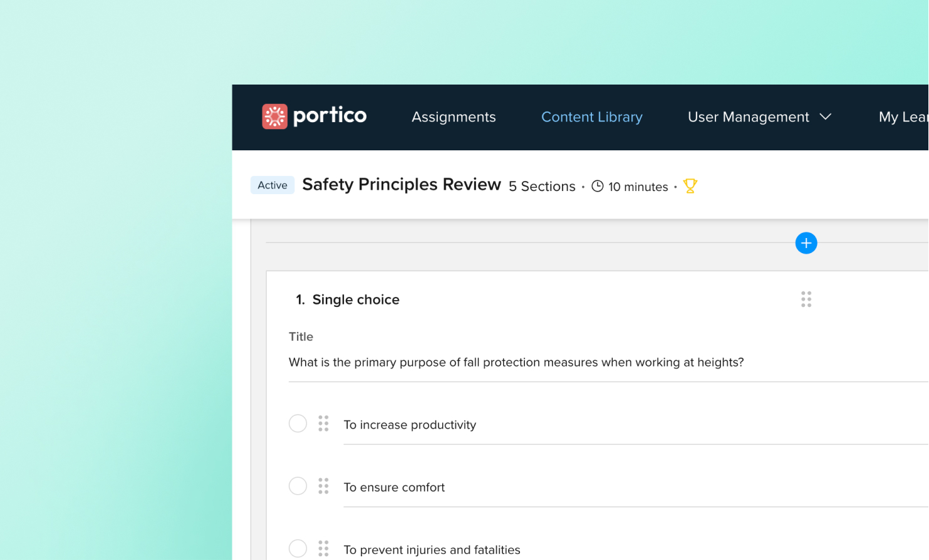Edit the 'To ensure comfort' answer text
This screenshot has width=929, height=560.
636,488
